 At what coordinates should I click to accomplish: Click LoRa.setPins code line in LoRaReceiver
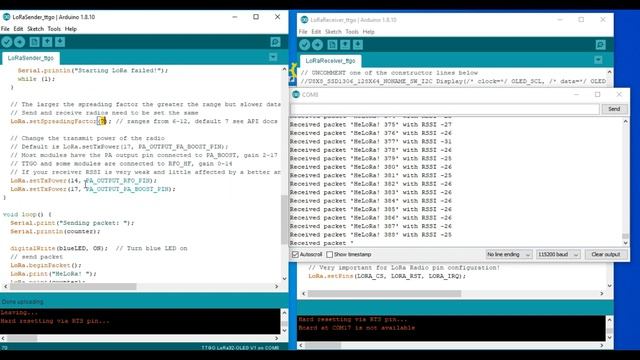coord(387,276)
